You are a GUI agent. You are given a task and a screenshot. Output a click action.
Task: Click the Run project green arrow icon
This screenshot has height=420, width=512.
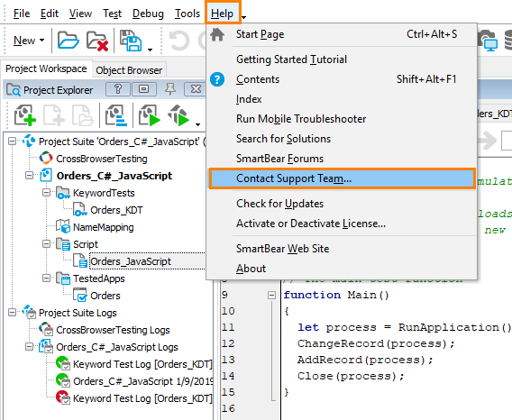[x=150, y=115]
